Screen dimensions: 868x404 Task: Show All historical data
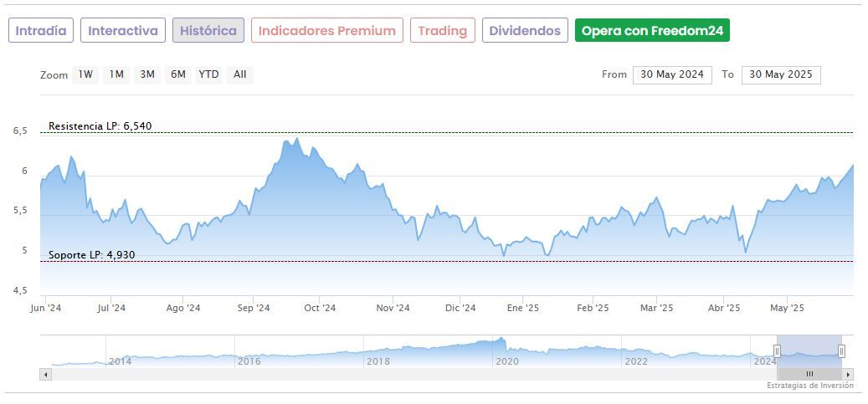240,74
